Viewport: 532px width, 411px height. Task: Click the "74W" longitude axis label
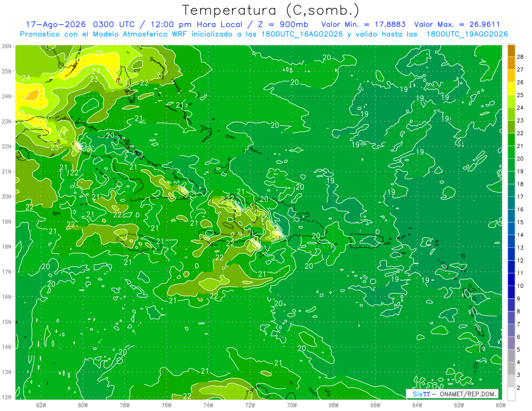coord(208,405)
